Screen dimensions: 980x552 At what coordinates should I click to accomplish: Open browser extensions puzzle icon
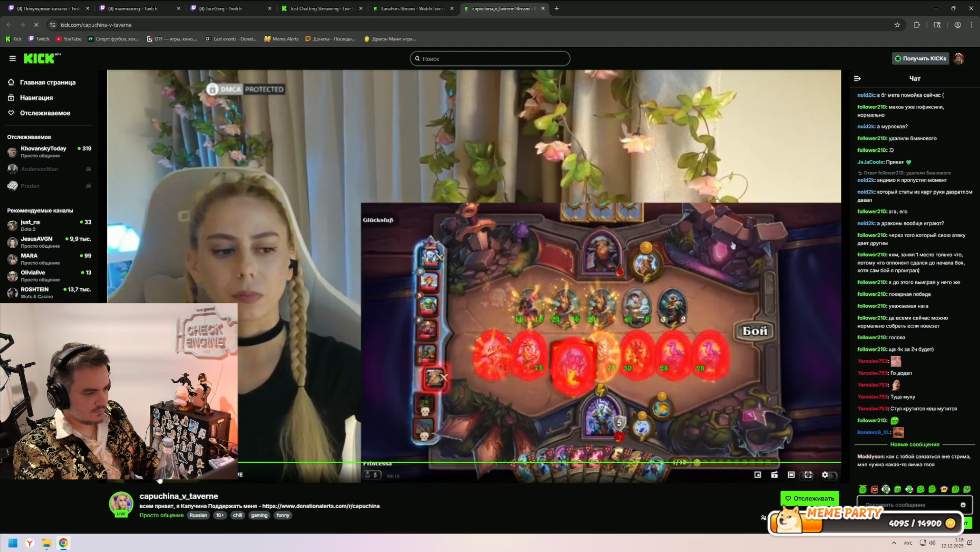click(x=916, y=25)
